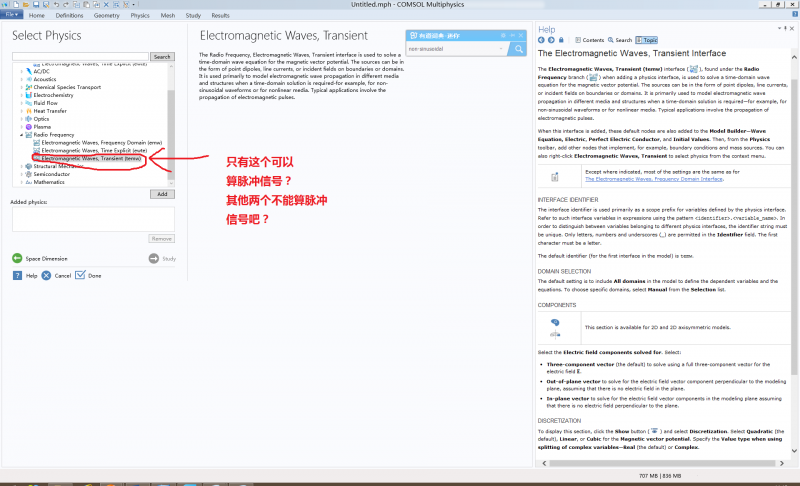Toggle the Help Topic view button
800x486 pixels.
(x=646, y=40)
